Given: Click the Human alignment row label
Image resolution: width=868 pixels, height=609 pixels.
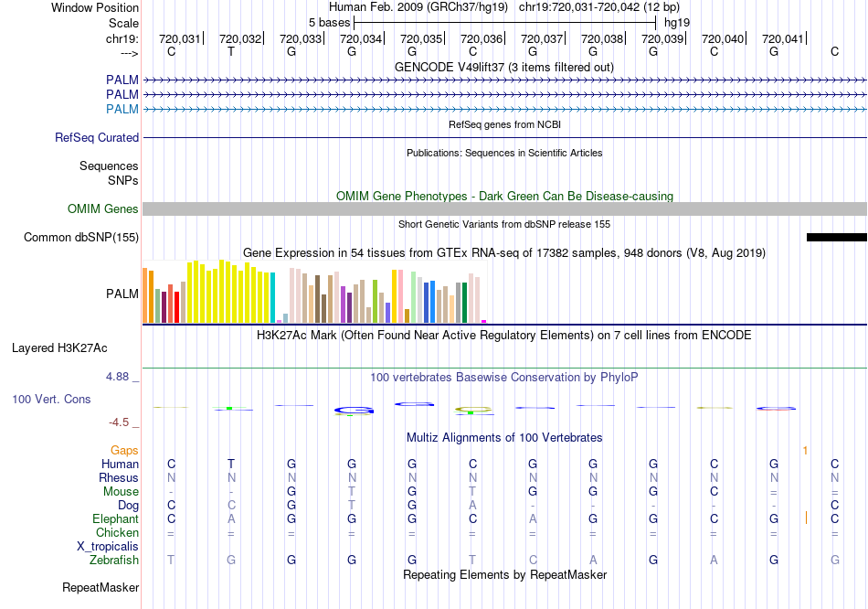Looking at the screenshot, I should (x=120, y=464).
